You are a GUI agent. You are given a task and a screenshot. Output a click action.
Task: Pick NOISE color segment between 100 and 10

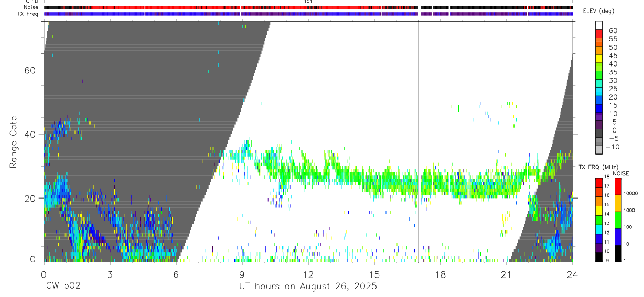(617, 236)
